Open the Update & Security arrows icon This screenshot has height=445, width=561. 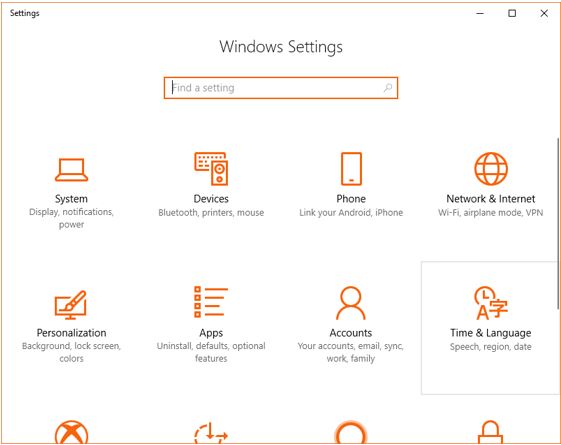211,433
